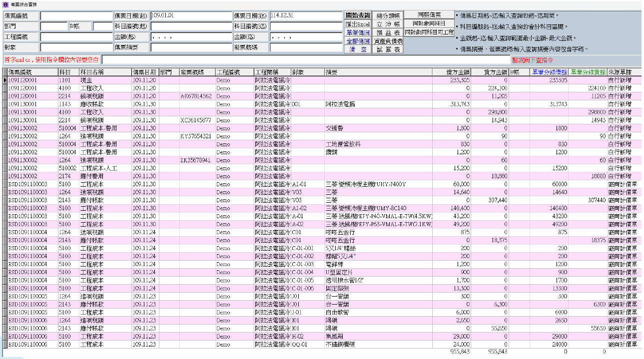This screenshot has height=359, width=644.
Task: Open the 資產負債表 balance sheet
Action: pos(388,41)
